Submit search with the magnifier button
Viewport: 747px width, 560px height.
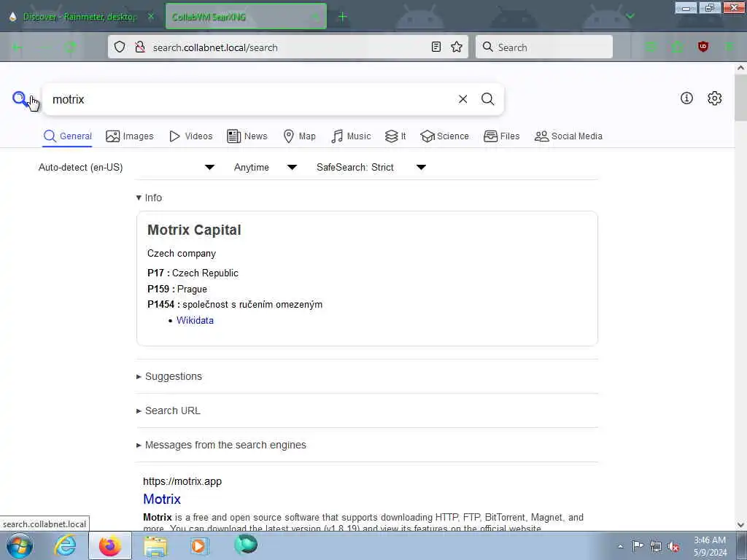(x=487, y=99)
